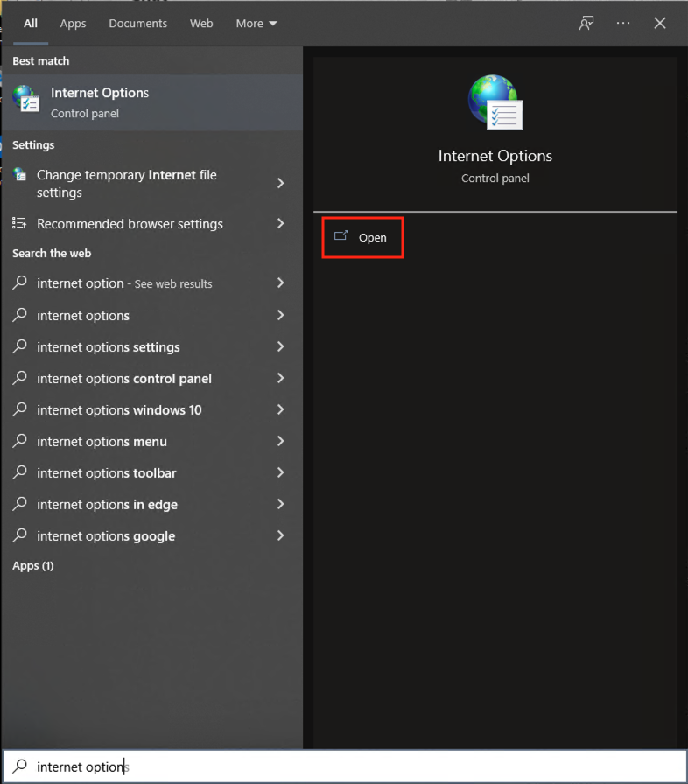688x784 pixels.
Task: Switch to the Apps tab
Action: tap(73, 24)
